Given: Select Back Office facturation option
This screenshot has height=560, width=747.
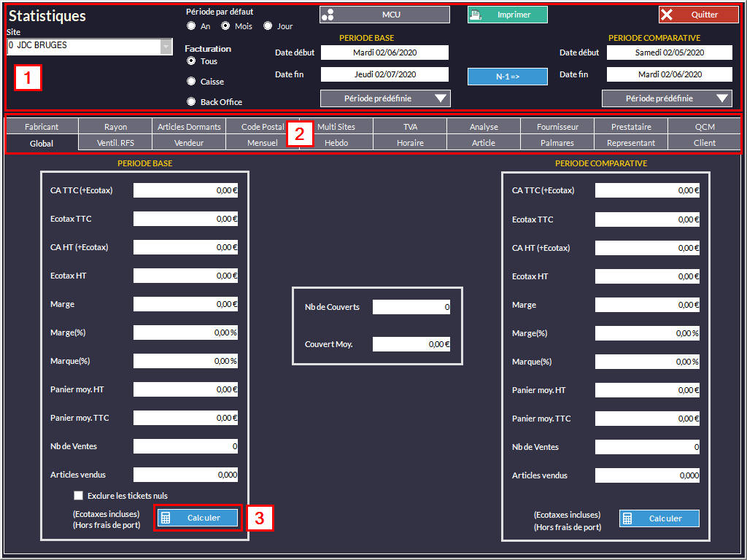Looking at the screenshot, I should pyautogui.click(x=191, y=102).
